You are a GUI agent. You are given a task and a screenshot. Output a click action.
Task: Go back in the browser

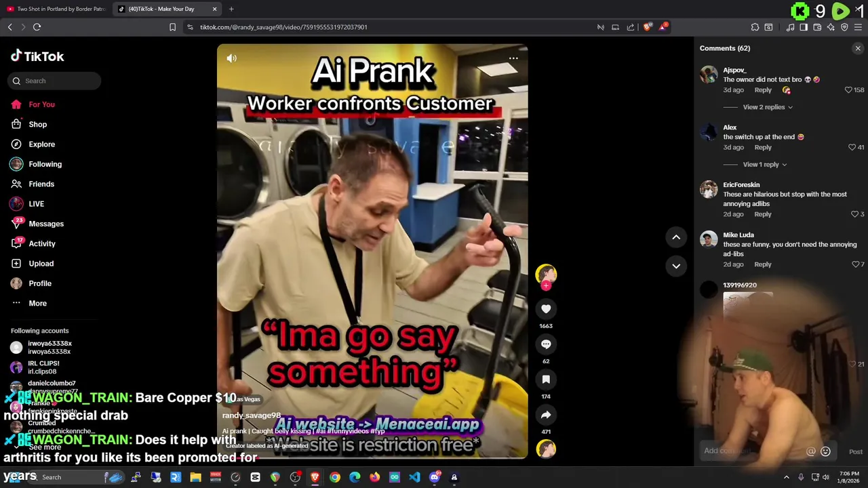pos(9,27)
